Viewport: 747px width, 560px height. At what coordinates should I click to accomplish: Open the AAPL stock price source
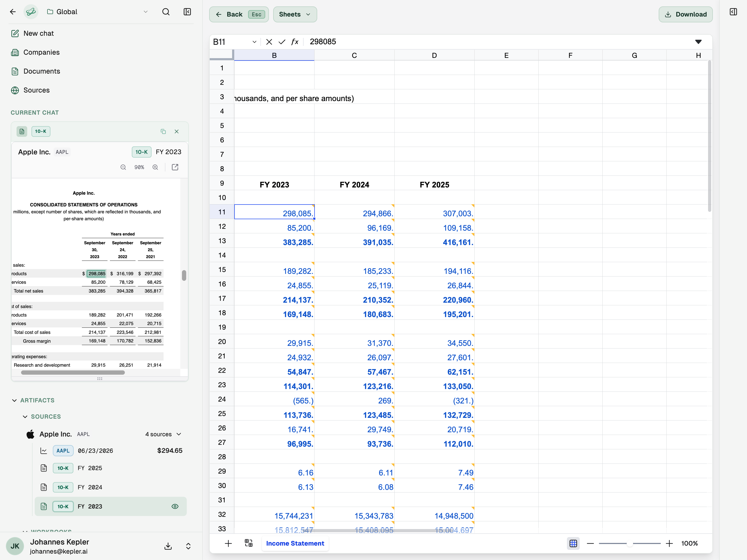point(111,451)
